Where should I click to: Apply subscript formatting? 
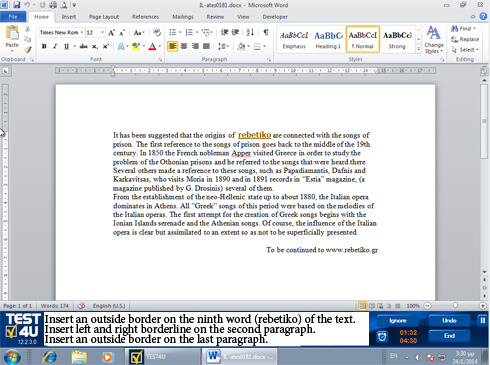[95, 46]
